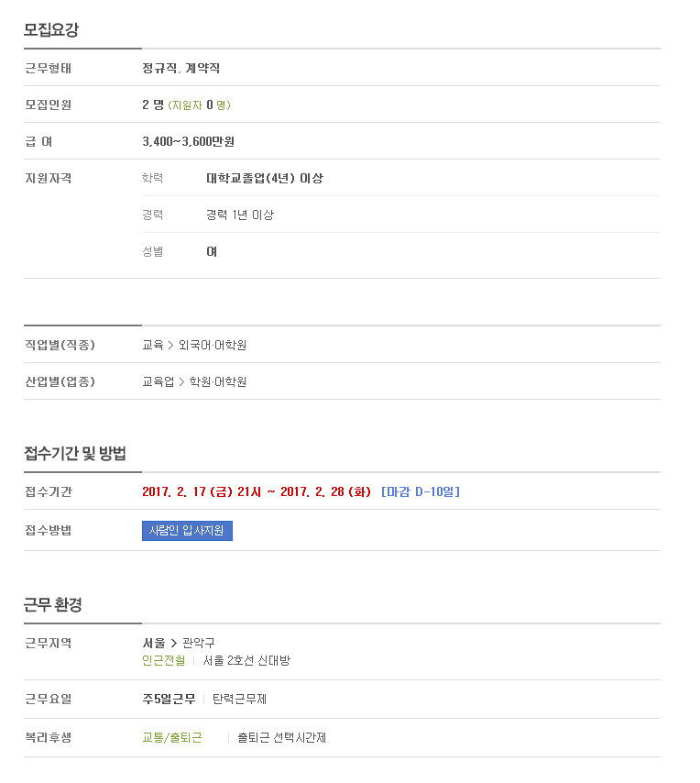Click the 근무 환경 section heading
The image size is (700, 783).
53,605
